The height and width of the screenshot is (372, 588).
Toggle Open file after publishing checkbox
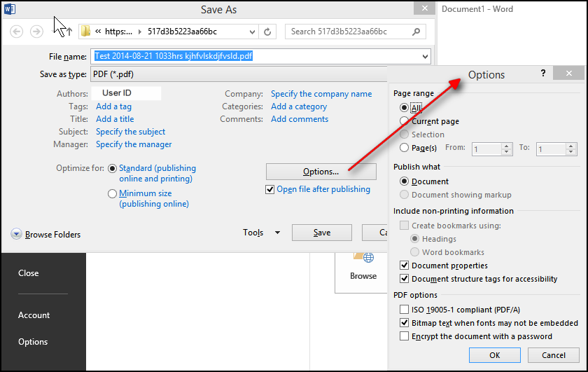[x=269, y=190]
